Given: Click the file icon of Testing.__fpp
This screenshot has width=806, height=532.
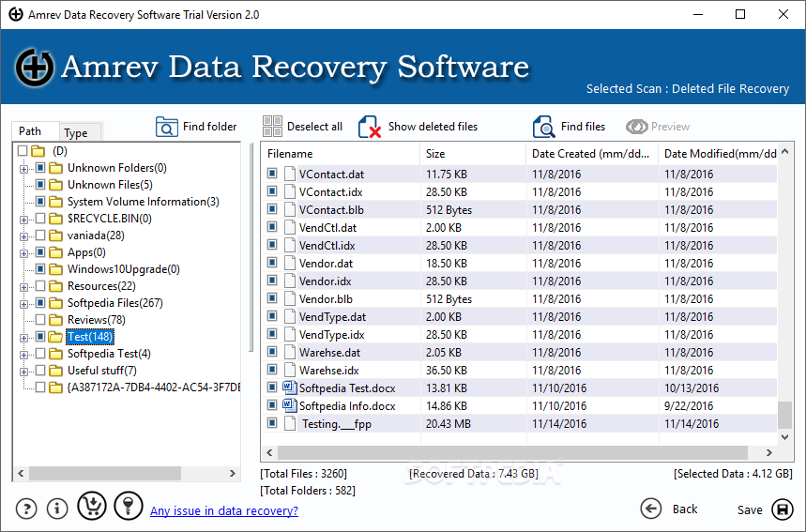Looking at the screenshot, I should point(290,423).
